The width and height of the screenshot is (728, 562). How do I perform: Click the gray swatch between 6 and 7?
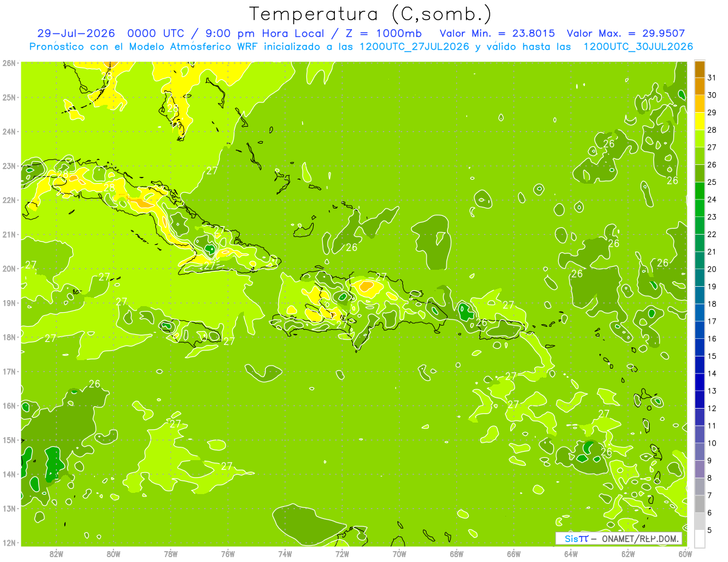tap(699, 504)
